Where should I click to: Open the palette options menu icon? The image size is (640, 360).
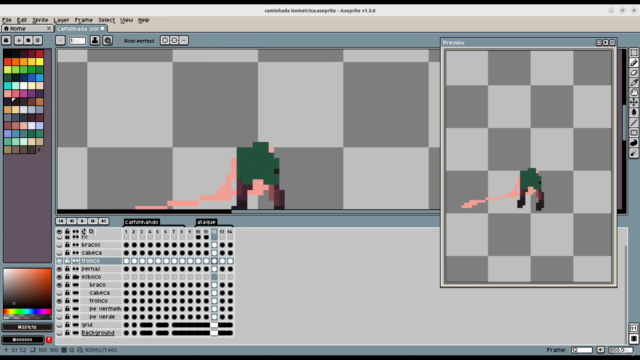38,40
